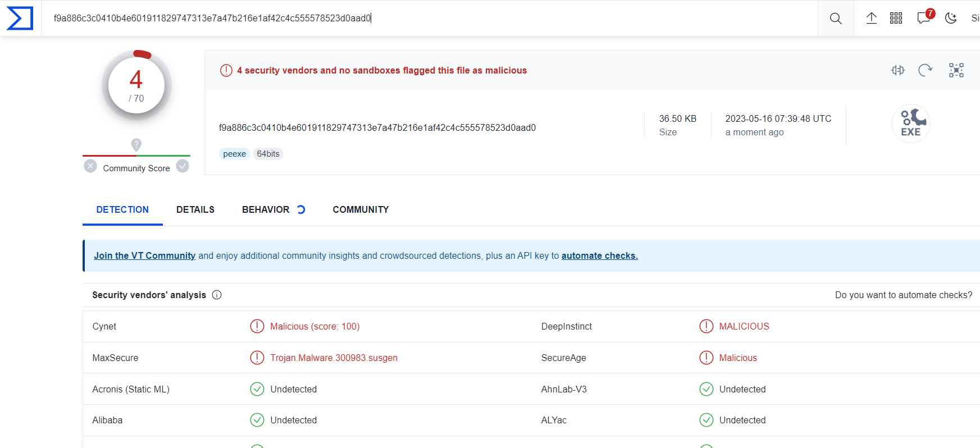
Task: Vote harmless with the check community button
Action: pyautogui.click(x=183, y=166)
